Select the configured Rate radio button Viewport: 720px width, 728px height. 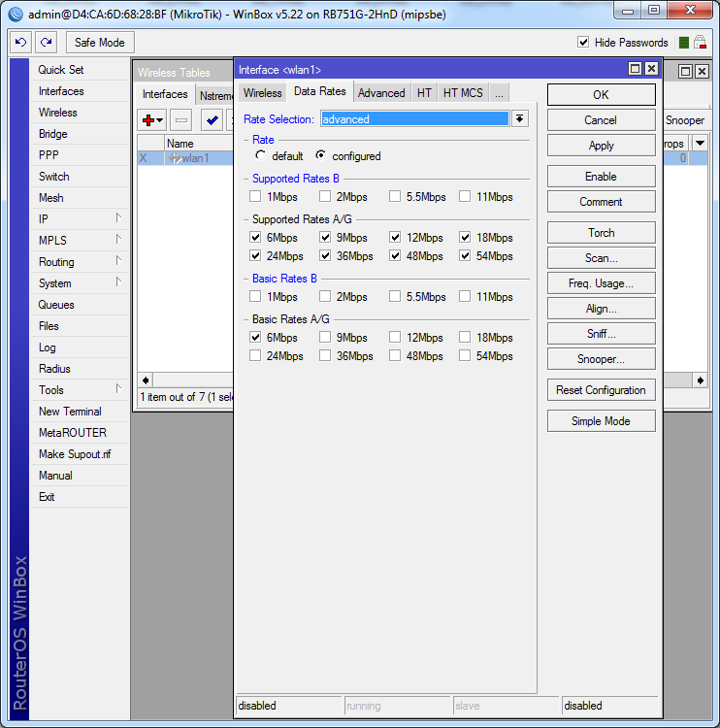320,155
